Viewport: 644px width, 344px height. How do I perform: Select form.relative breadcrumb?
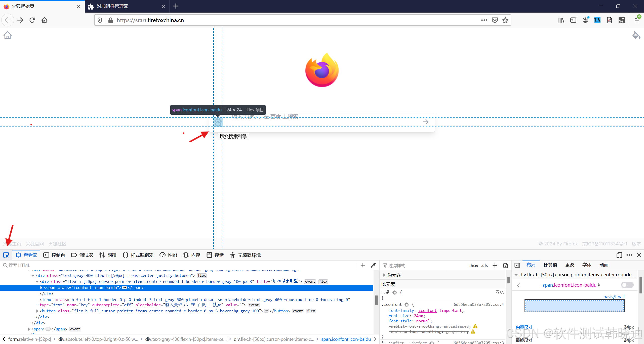(30, 339)
